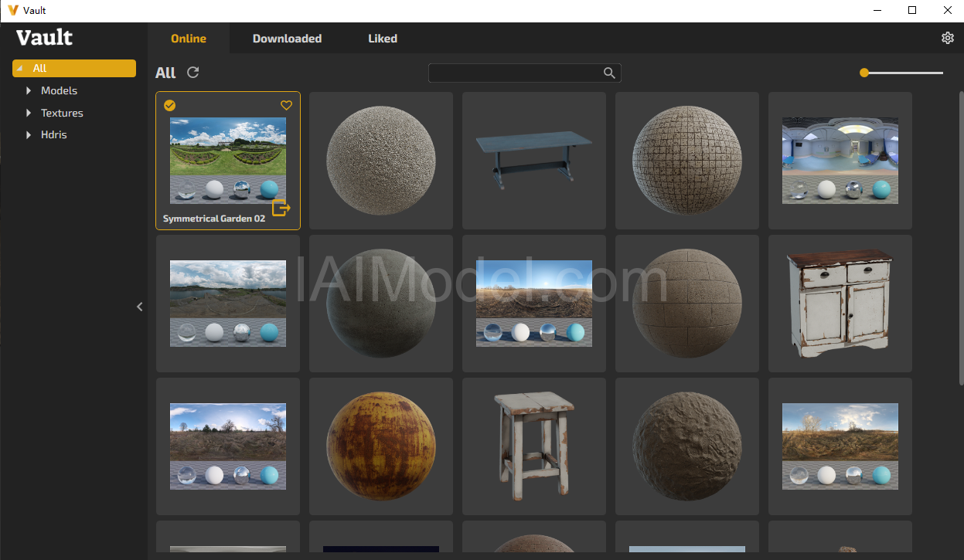Select the All row in the sidebar
This screenshot has width=964, height=560.
point(74,69)
